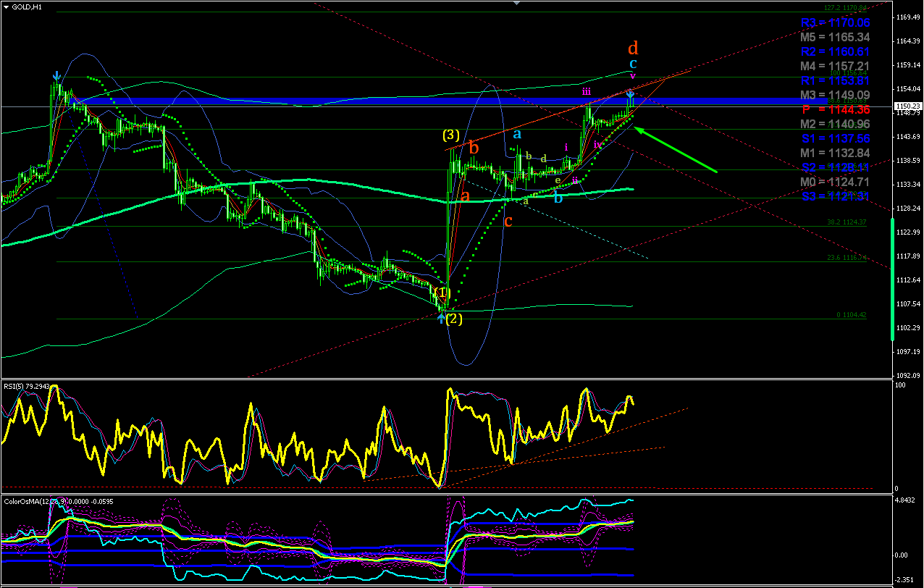Select the olive d wave label
924x588 pixels.
tap(543, 159)
